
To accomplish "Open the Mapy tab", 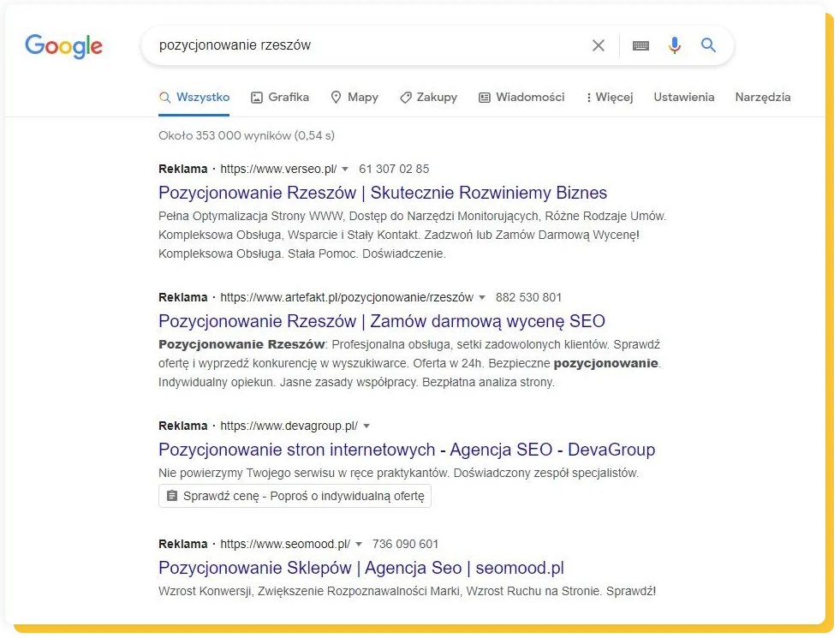I will [x=354, y=98].
